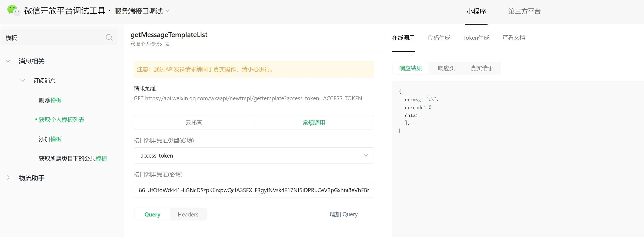Click the getMessageTemplateList title
The width and height of the screenshot is (644, 237).
click(169, 35)
